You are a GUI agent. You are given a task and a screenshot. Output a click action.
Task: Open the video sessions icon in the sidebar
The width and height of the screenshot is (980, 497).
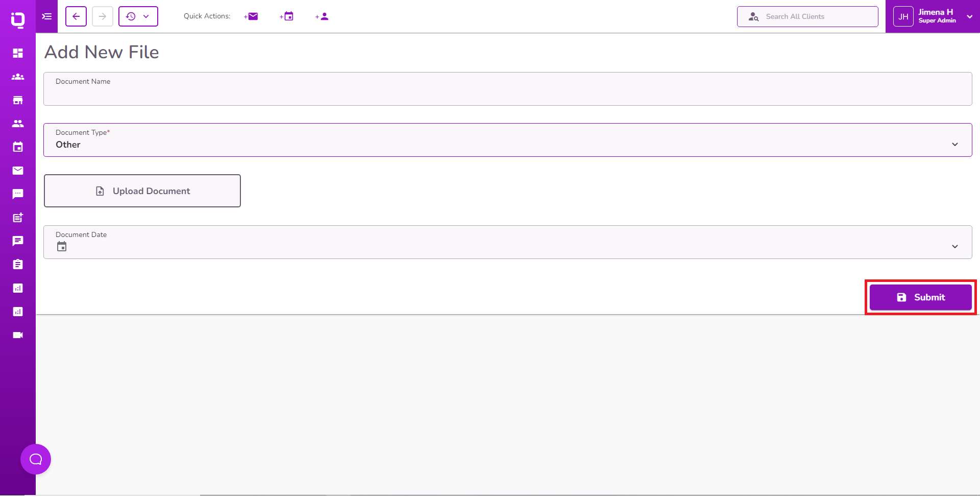(x=18, y=335)
